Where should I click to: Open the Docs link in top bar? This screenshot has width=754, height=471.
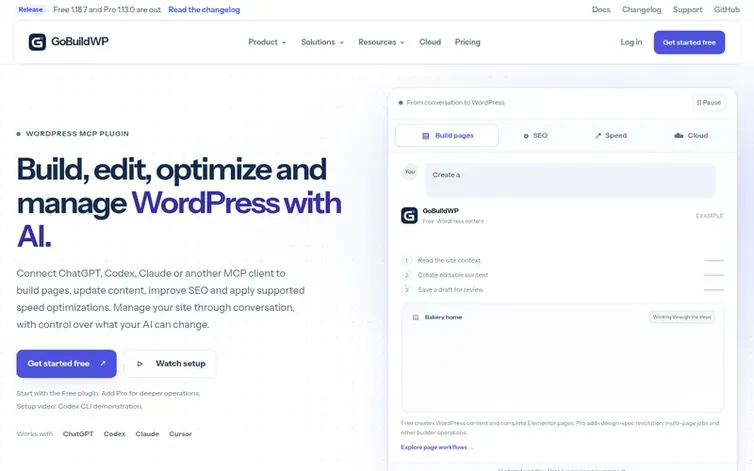[601, 10]
